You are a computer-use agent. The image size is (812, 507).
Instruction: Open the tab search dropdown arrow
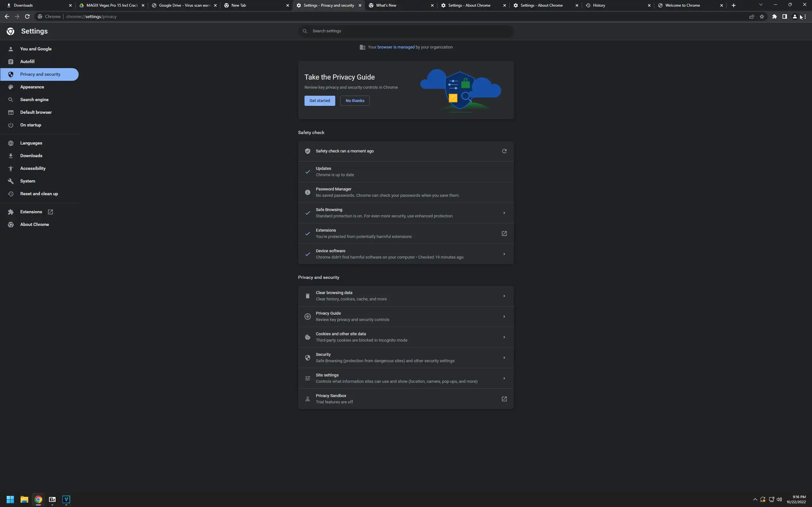click(761, 5)
